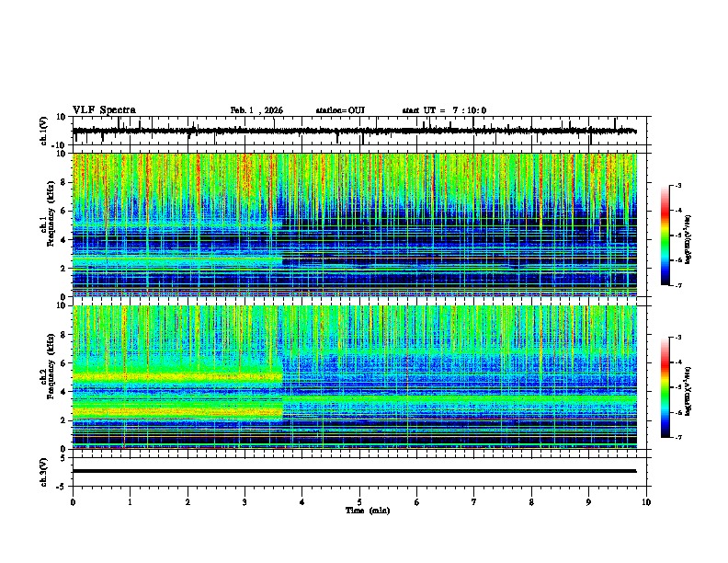
Task: Click ch.1 color scale top label '-3'
Action: click(678, 186)
